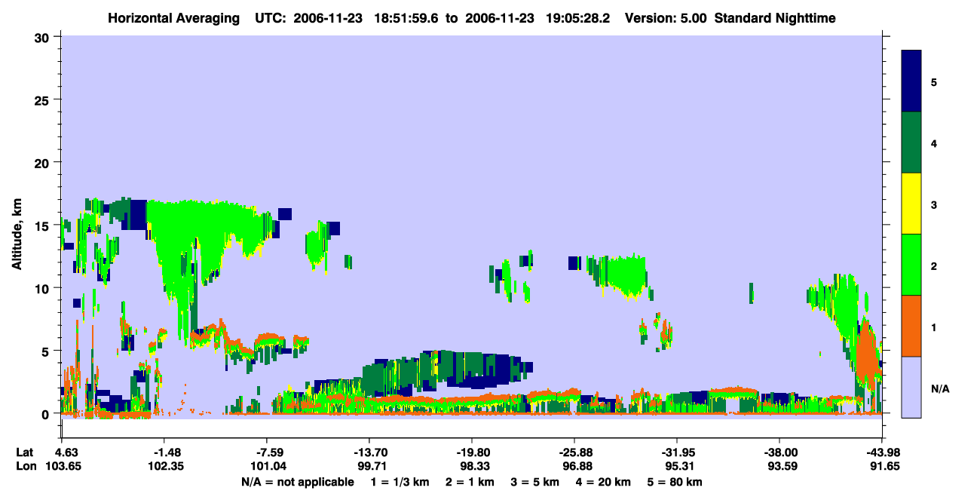
Task: Click the orange colorbar segment labeled 1
Action: click(x=911, y=326)
